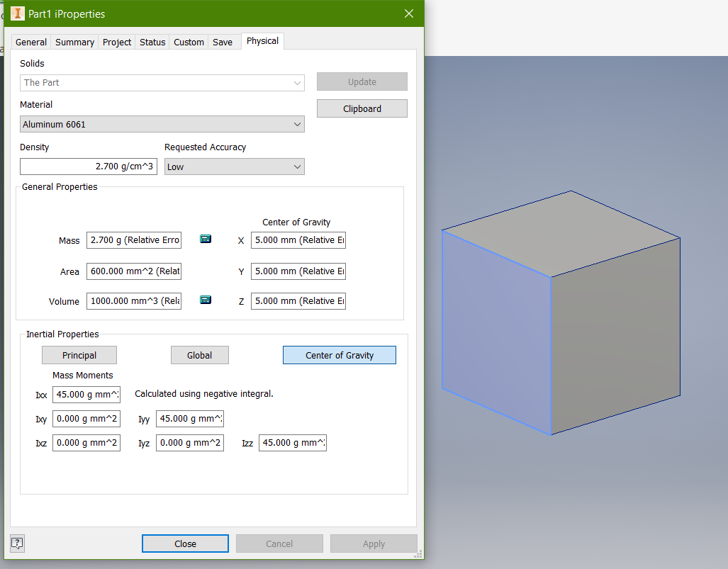This screenshot has width=728, height=569.
Task: Select the top face of the cube
Action: tap(561, 234)
